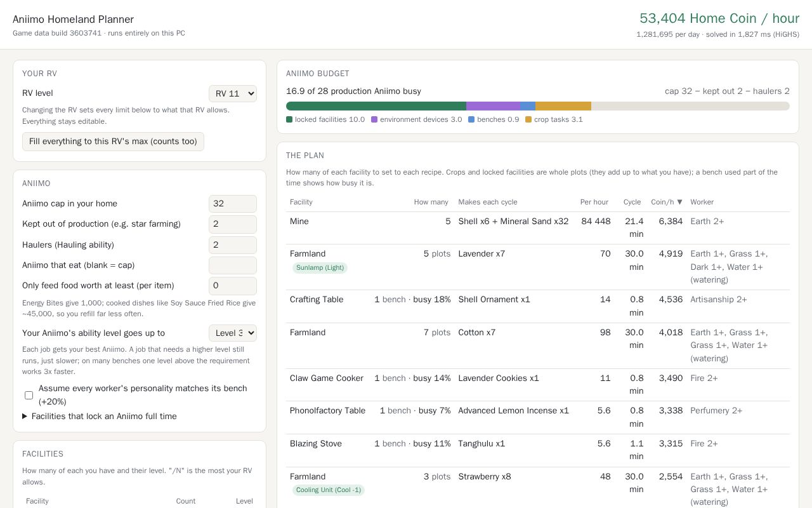
Task: Click the orange crop tasks bar segment
Action: click(x=563, y=106)
